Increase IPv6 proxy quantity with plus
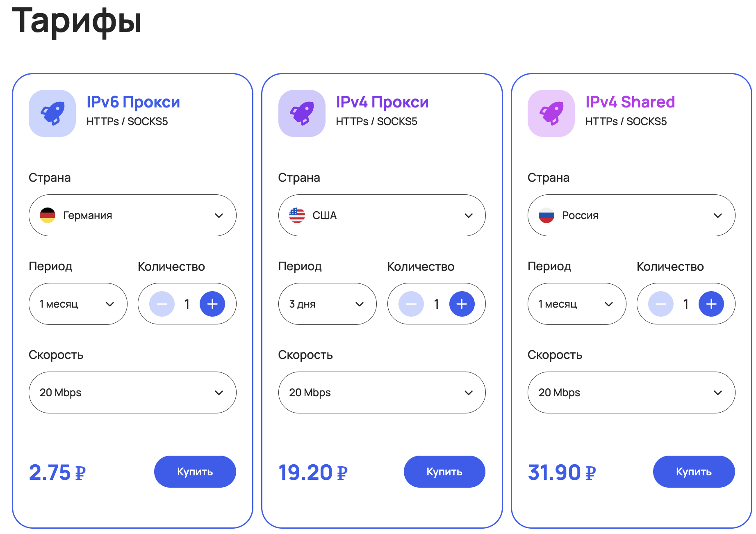This screenshot has width=756, height=534. pos(212,304)
